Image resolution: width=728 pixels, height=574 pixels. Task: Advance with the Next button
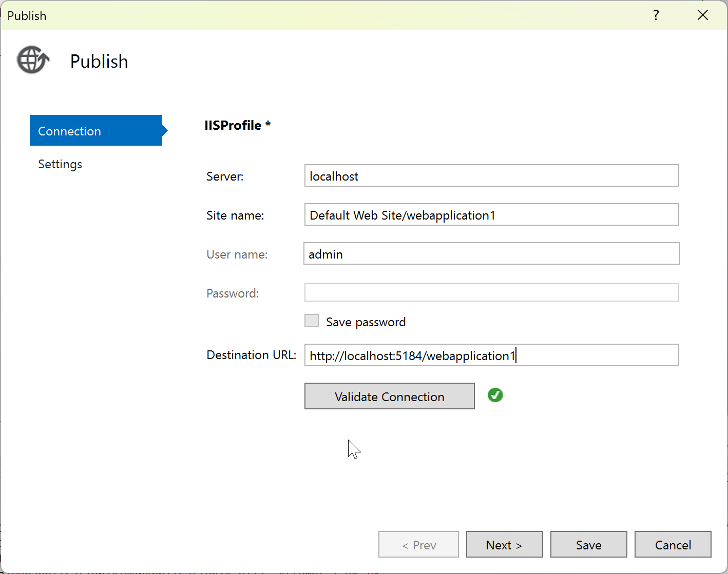point(504,544)
